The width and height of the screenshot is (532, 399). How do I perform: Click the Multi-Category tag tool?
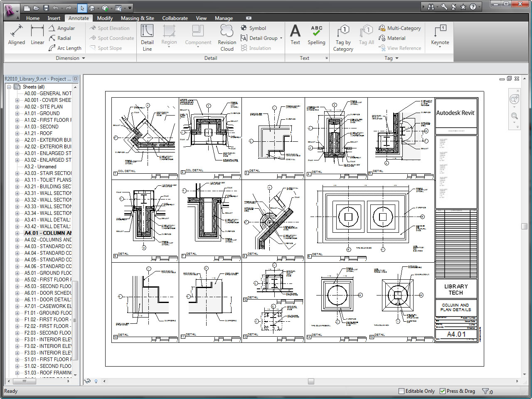(399, 28)
